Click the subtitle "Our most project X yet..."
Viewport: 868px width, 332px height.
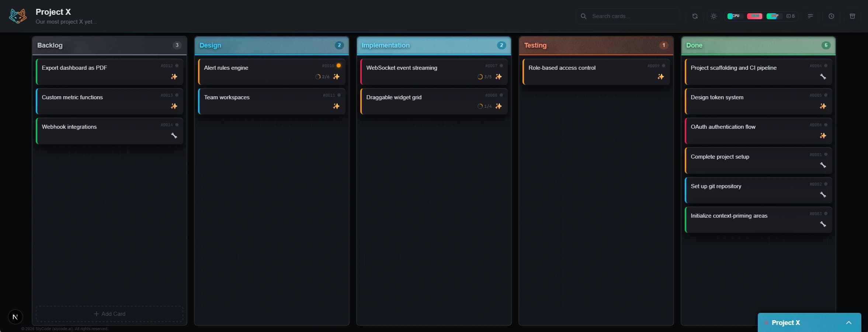coord(66,22)
